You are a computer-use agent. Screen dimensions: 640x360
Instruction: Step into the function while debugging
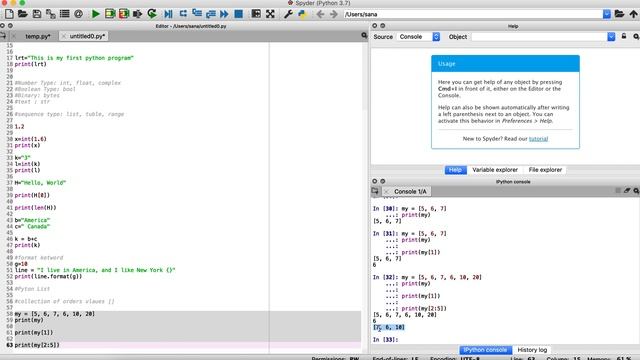(x=197, y=14)
